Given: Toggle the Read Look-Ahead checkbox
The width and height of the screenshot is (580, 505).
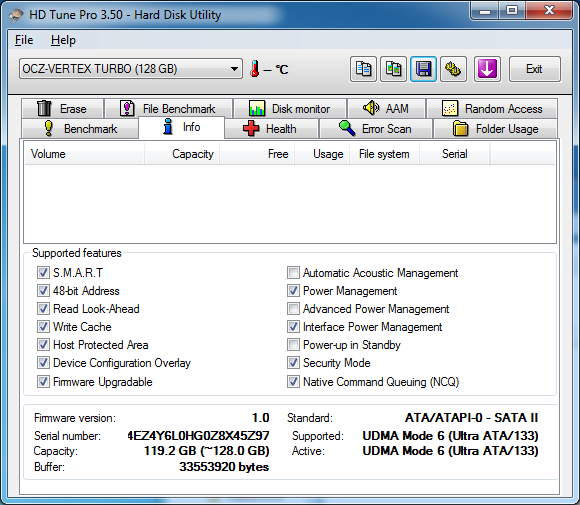Looking at the screenshot, I should click(43, 309).
